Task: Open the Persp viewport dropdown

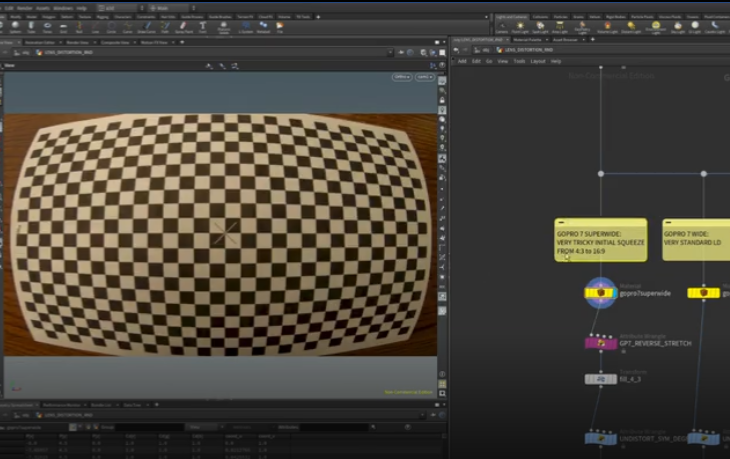Action: coord(401,77)
